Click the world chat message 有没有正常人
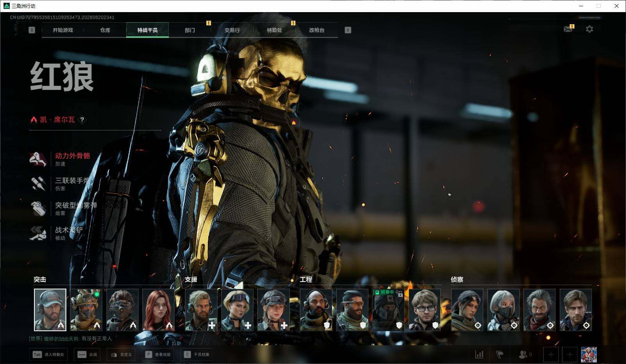Viewport: 626px width, 364px height. [x=97, y=339]
